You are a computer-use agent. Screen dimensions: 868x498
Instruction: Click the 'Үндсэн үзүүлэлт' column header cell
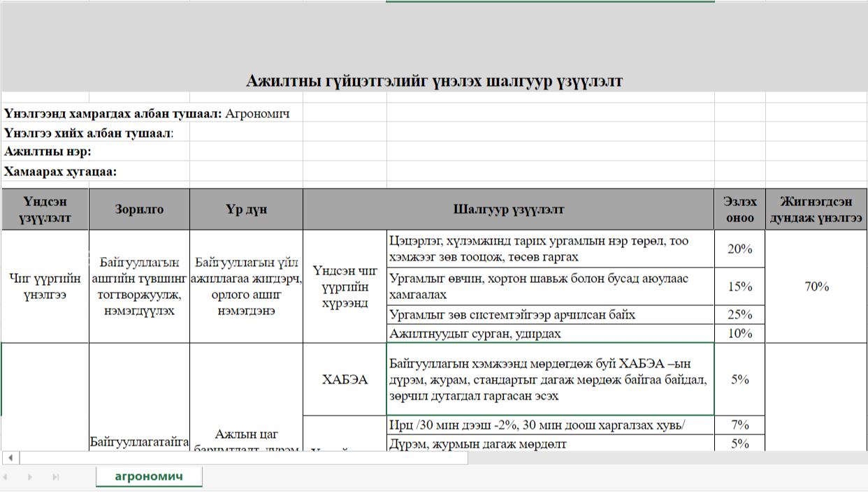point(45,209)
